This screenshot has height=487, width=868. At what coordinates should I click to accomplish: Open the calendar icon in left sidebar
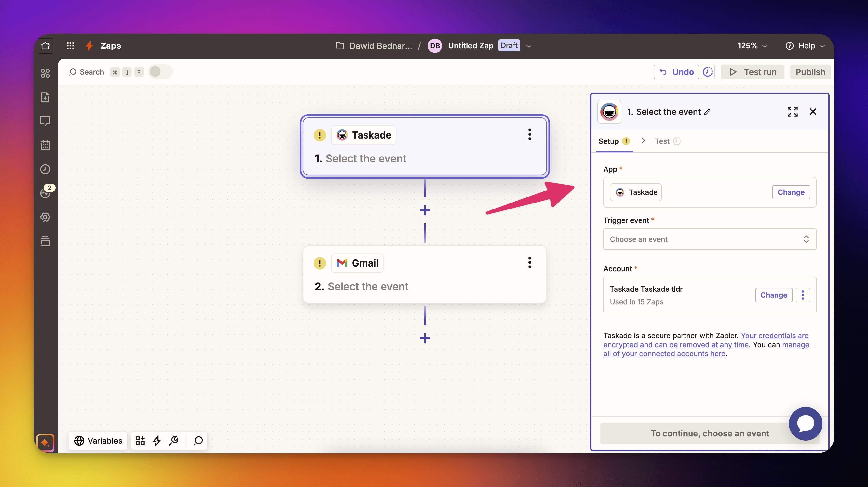coord(45,145)
